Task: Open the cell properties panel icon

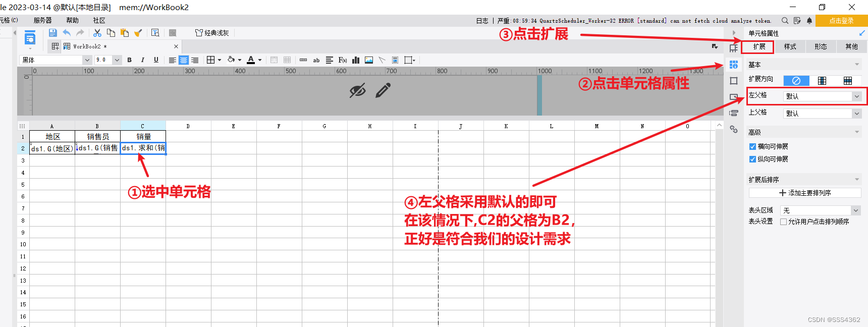Action: [x=734, y=64]
